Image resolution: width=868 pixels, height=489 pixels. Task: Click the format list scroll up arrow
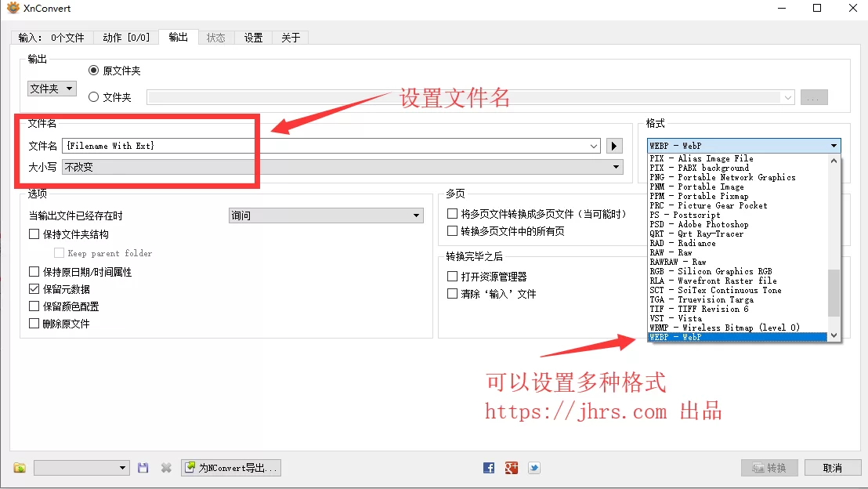tap(834, 161)
